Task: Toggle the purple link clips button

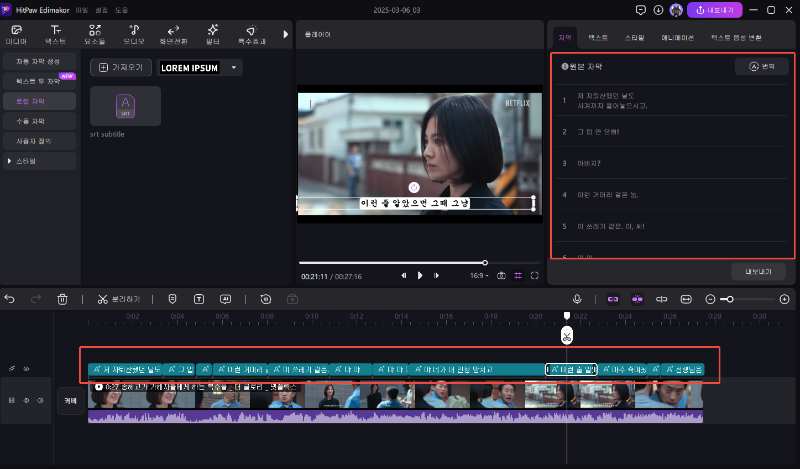Action: click(x=612, y=299)
